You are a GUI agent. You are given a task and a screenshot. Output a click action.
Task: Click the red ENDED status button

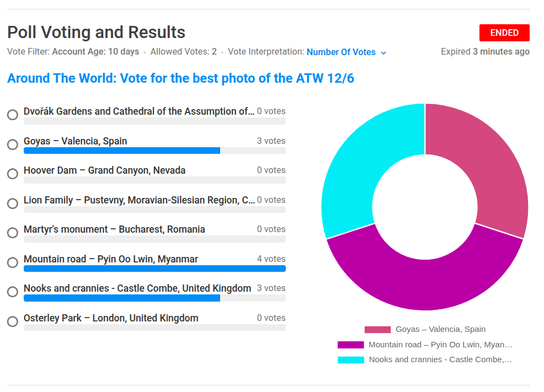504,33
